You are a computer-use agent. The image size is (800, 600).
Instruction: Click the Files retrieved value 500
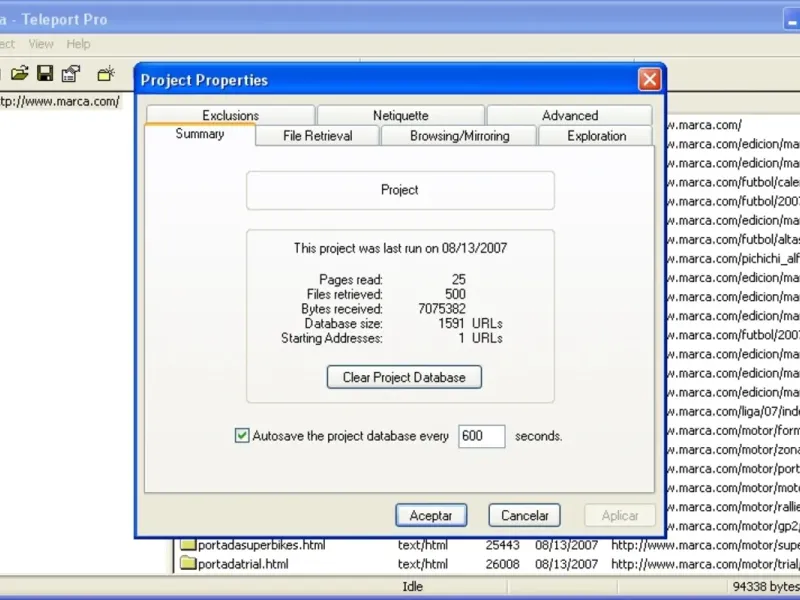[455, 294]
